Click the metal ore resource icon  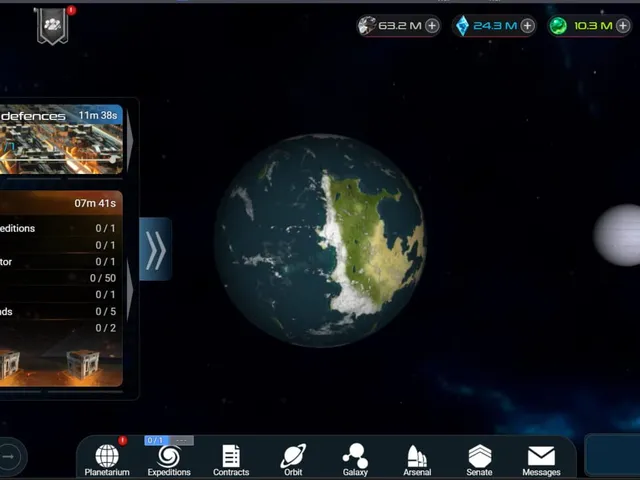pos(366,26)
